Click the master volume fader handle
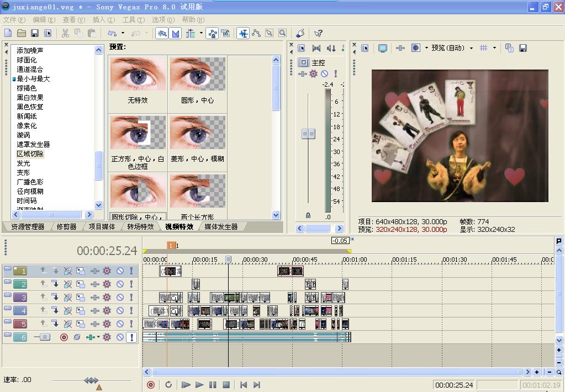This screenshot has width=565, height=392. (x=308, y=134)
